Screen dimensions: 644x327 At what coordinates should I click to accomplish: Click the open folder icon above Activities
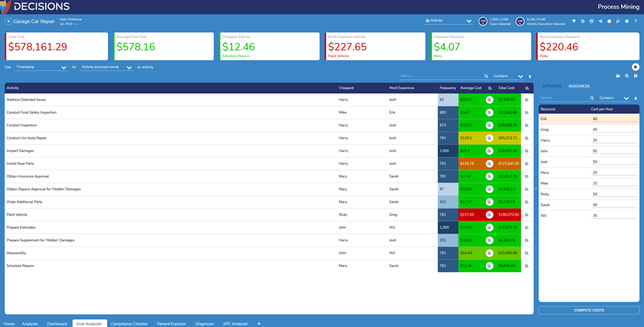coord(618,76)
